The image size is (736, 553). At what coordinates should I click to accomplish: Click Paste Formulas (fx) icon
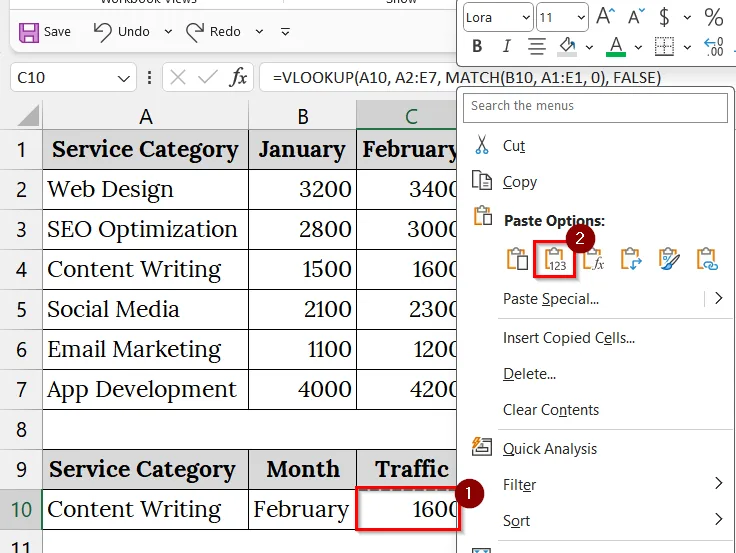593,259
